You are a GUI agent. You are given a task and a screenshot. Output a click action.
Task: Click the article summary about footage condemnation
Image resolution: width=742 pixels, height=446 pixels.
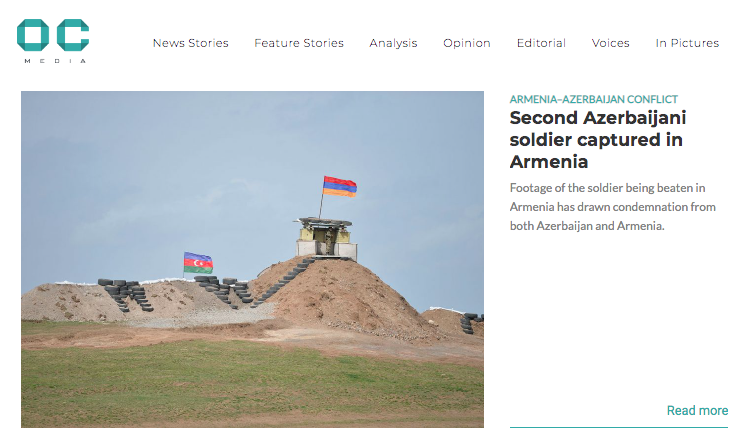pos(612,207)
